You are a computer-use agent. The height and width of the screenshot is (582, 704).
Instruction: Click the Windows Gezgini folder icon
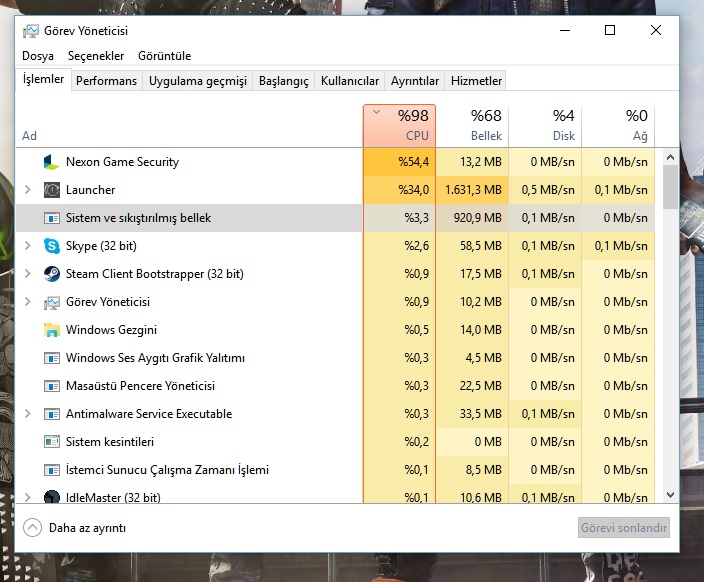52,330
